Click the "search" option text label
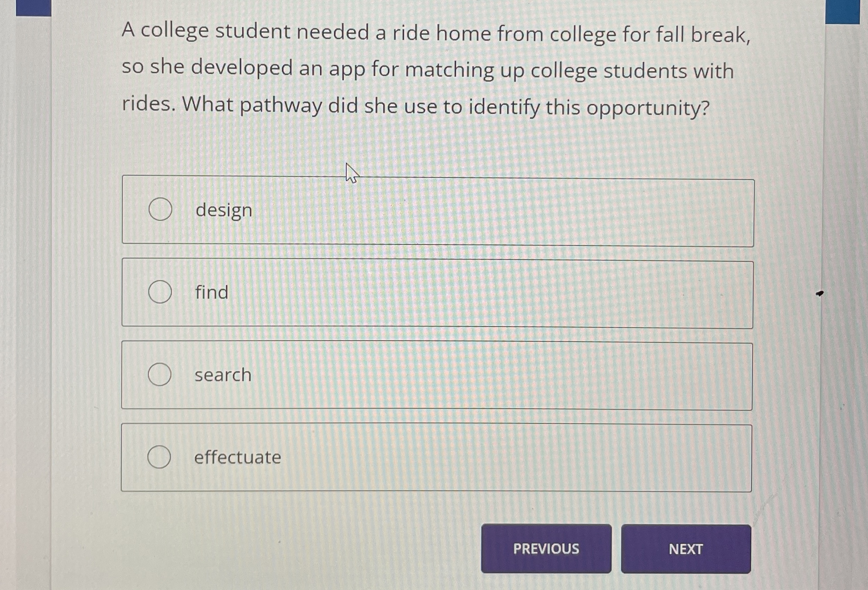The height and width of the screenshot is (590, 868). [x=222, y=375]
